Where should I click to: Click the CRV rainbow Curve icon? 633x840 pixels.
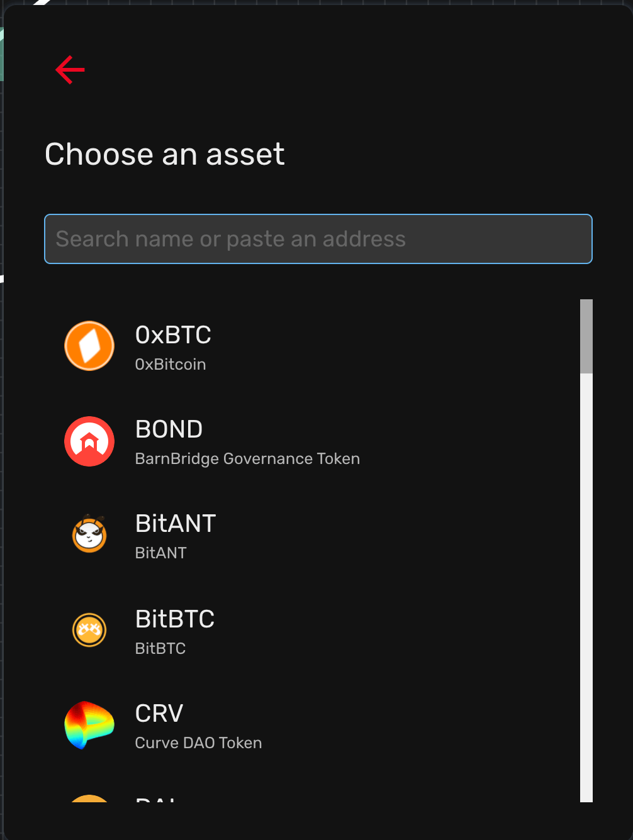point(89,725)
